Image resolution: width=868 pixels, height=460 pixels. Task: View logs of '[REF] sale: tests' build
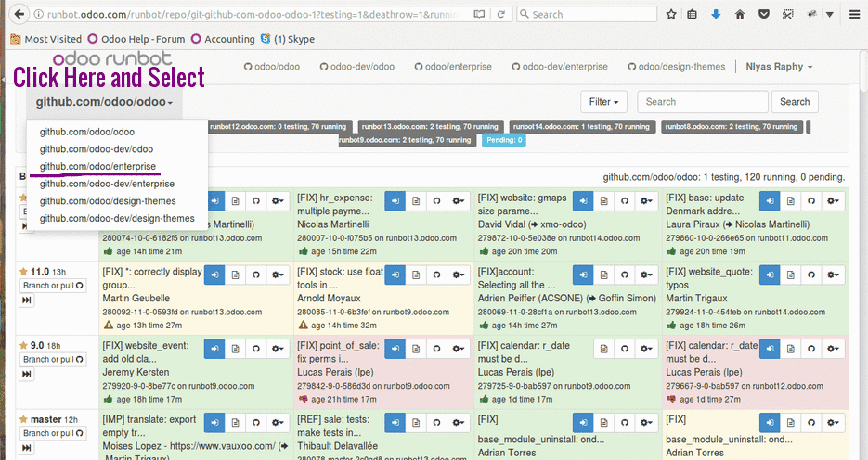click(416, 423)
